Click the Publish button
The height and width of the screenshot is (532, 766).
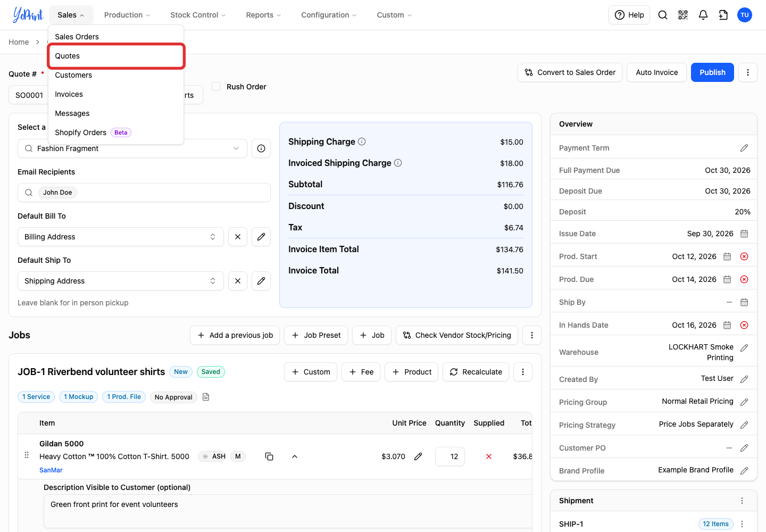pos(712,72)
